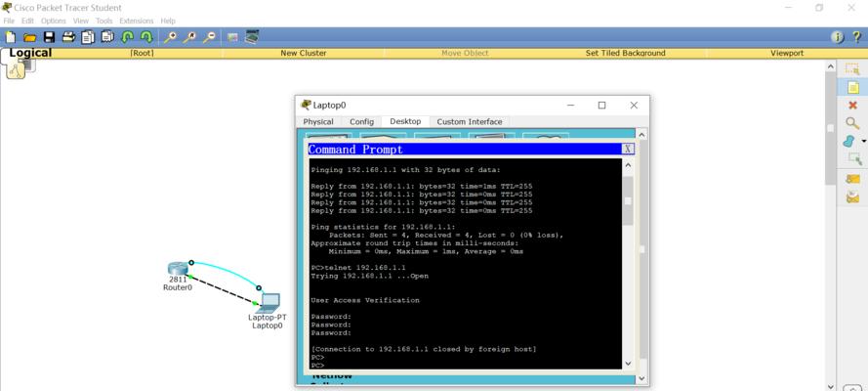Choose the Add Simple PDU envelope
The height and width of the screenshot is (391, 868).
pos(853,179)
